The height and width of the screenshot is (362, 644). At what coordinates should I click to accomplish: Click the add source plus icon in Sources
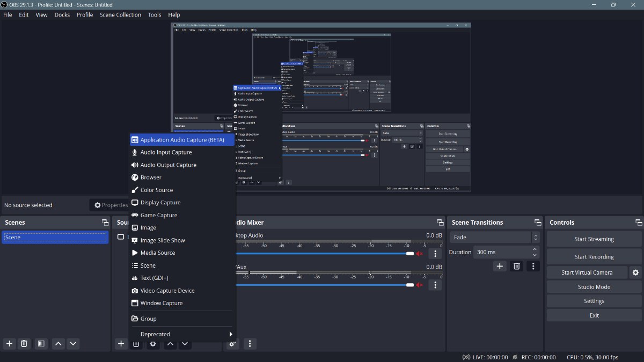121,344
